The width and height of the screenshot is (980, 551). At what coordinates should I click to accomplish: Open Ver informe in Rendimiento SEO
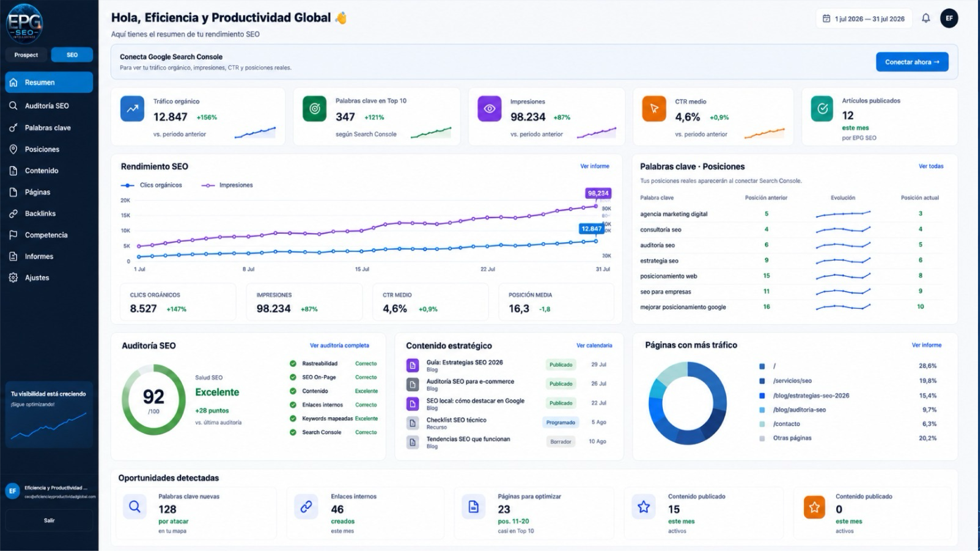[595, 166]
